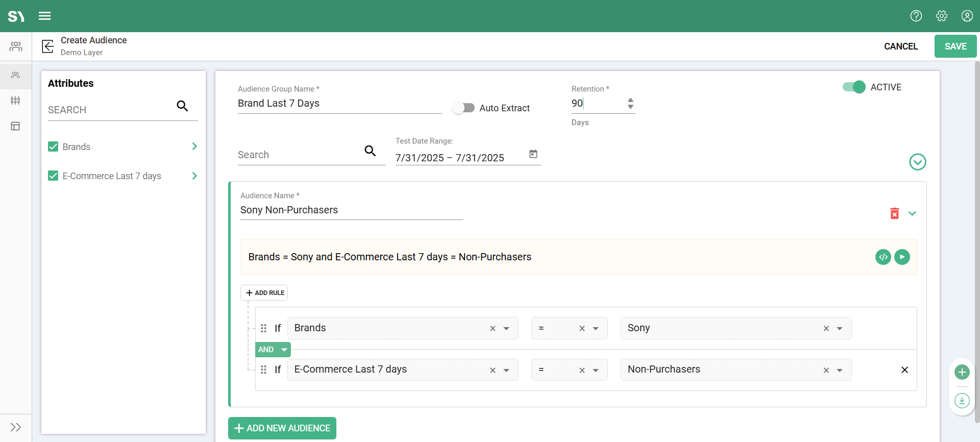980x442 pixels.
Task: Open the hamburger navigation menu
Action: click(x=44, y=16)
